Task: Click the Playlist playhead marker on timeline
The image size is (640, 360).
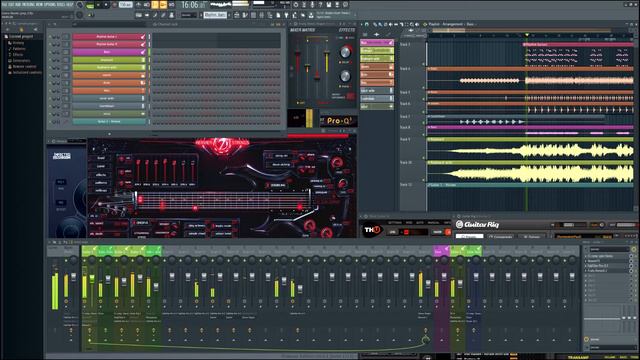Action: click(527, 34)
